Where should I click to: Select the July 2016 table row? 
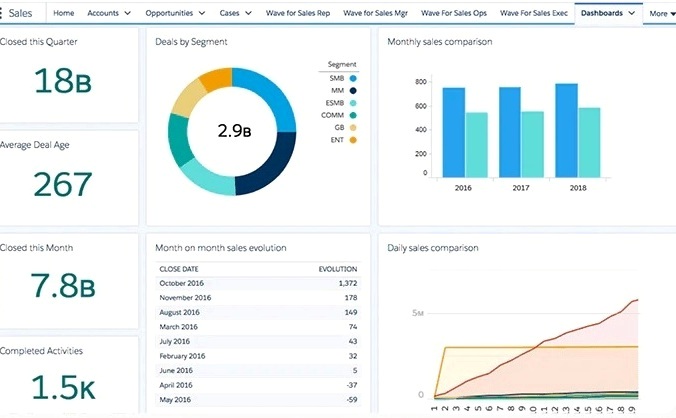pyautogui.click(x=258, y=341)
